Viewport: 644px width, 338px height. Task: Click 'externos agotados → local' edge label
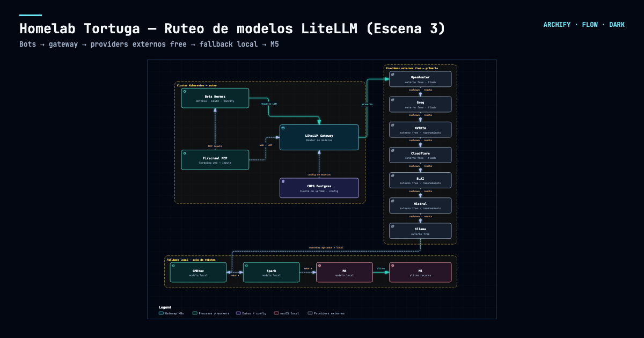pyautogui.click(x=326, y=247)
